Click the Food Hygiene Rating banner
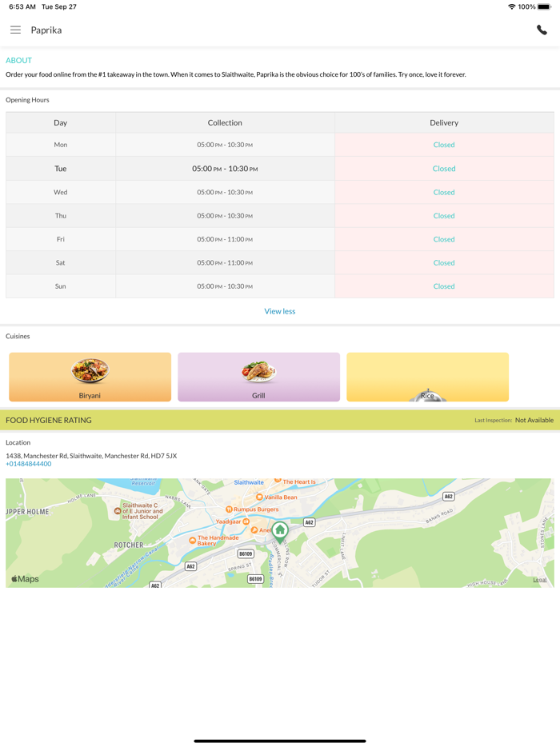Image resolution: width=560 pixels, height=747 pixels. pos(280,420)
